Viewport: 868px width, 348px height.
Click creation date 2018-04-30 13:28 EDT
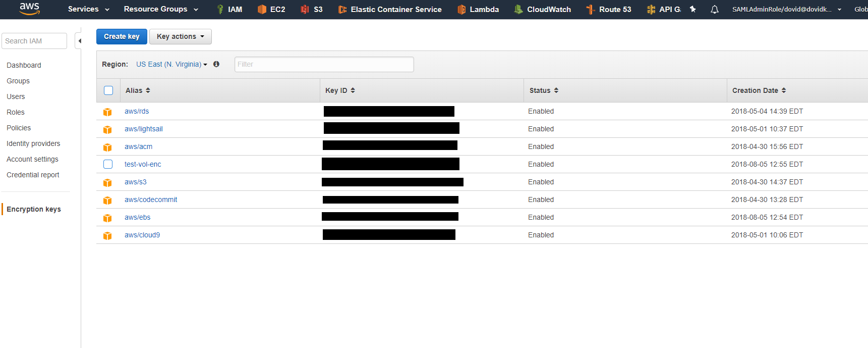click(x=767, y=200)
